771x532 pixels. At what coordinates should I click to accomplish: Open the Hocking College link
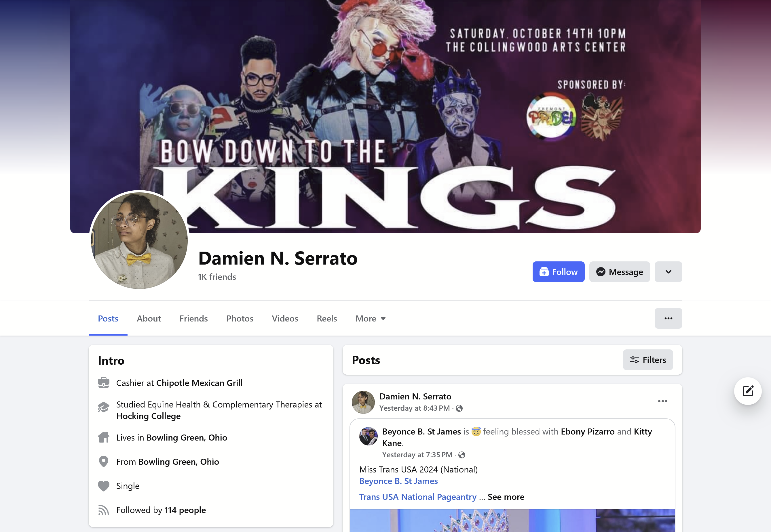(149, 416)
